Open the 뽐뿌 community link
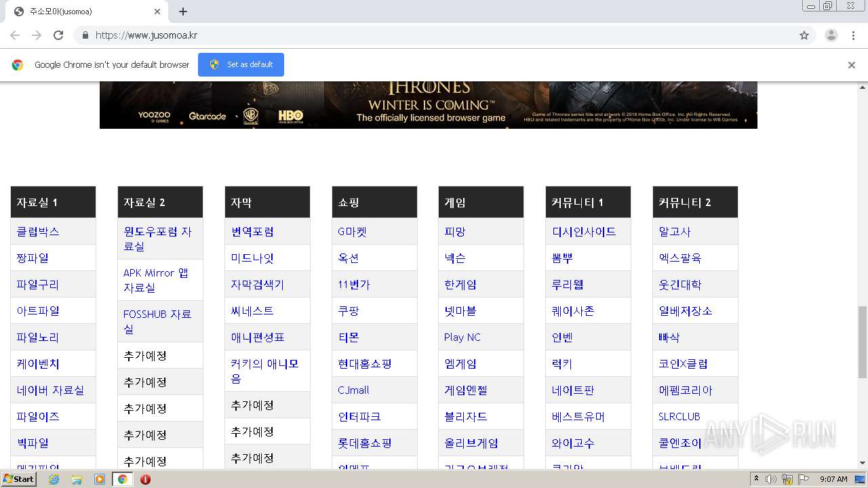 [563, 258]
